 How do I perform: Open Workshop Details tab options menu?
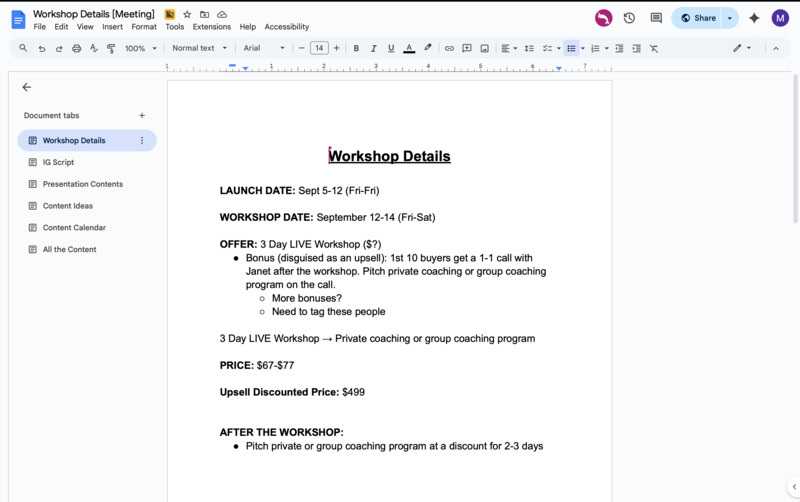coord(142,140)
